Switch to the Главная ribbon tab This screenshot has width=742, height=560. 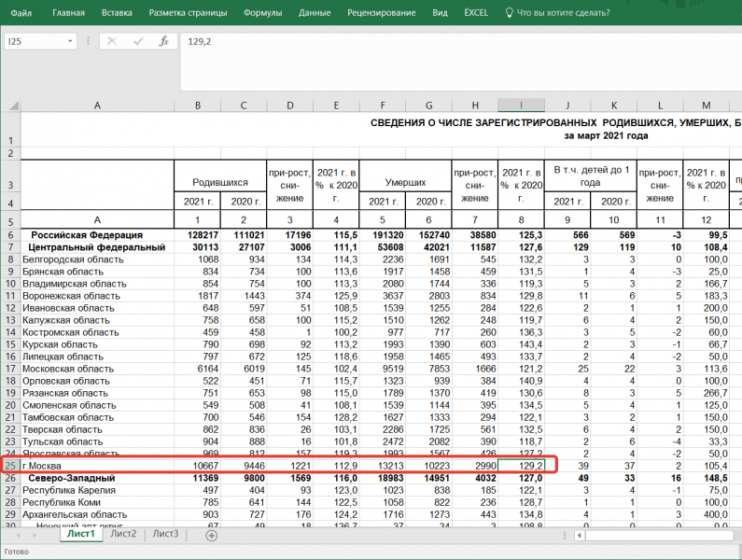68,13
